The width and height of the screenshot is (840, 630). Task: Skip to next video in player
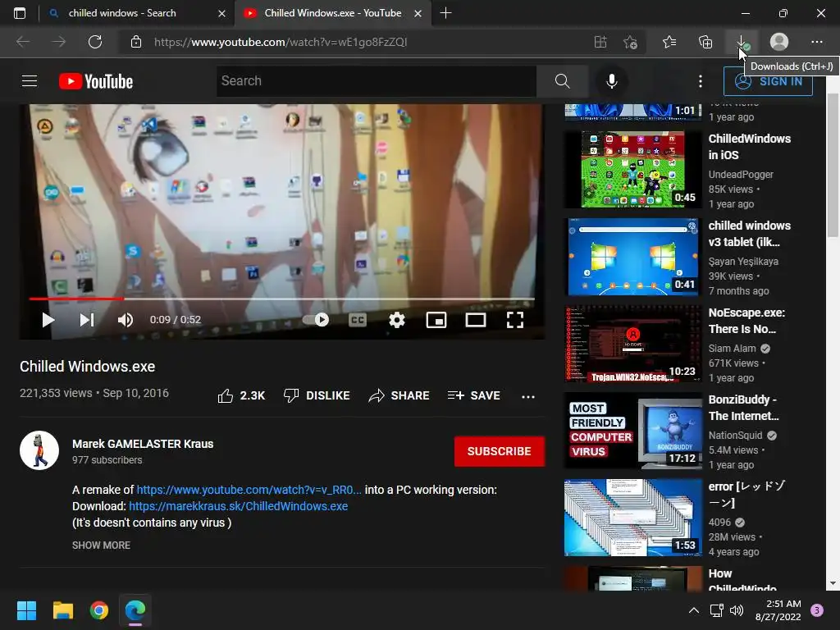point(87,320)
